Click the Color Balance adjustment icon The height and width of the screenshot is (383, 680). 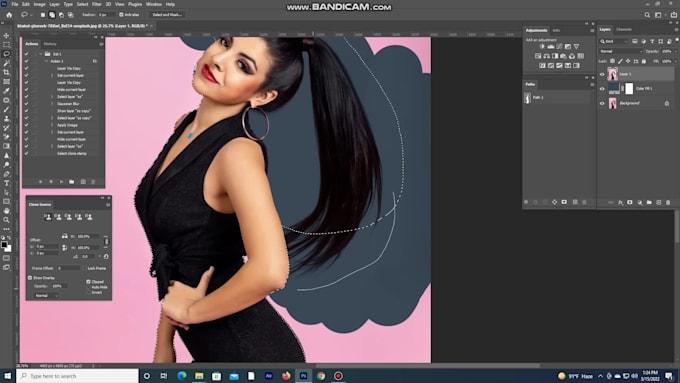point(546,56)
